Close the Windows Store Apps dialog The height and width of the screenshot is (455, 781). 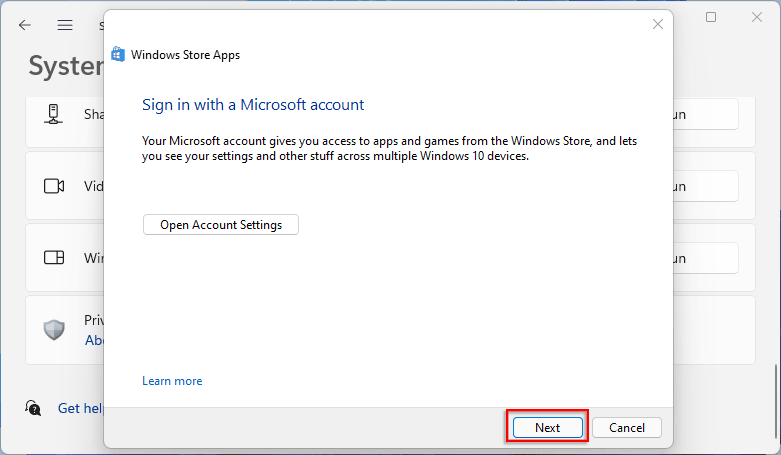[657, 24]
